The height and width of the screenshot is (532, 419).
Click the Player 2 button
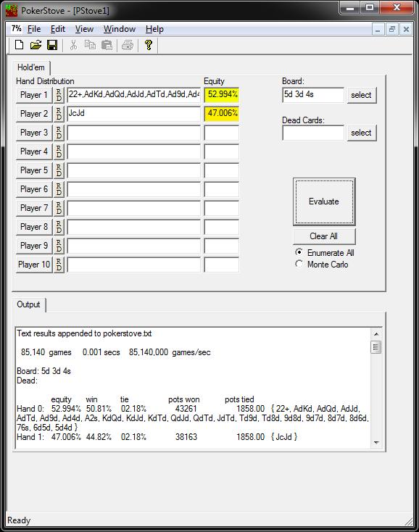pos(34,114)
